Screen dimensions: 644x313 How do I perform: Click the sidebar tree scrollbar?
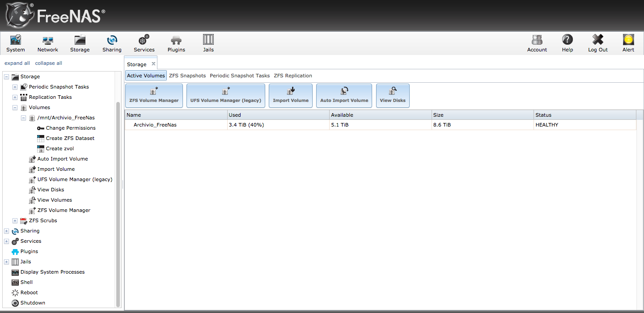click(x=118, y=203)
